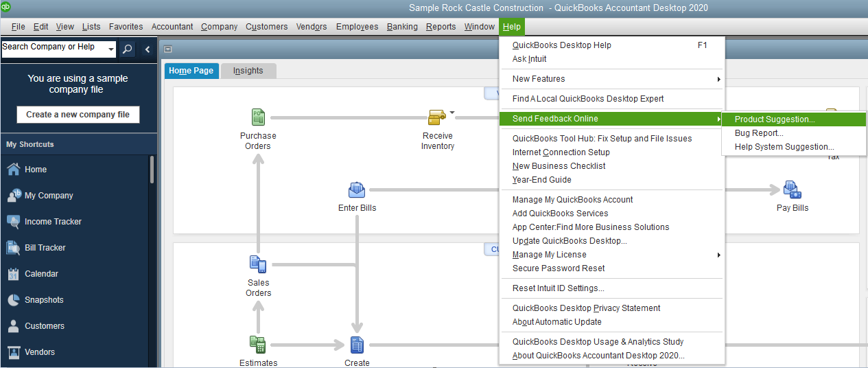Open My Company shortcut in sidebar

click(x=49, y=196)
